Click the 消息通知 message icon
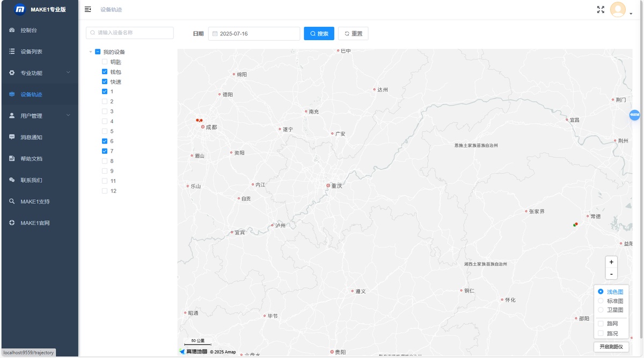 tap(12, 137)
